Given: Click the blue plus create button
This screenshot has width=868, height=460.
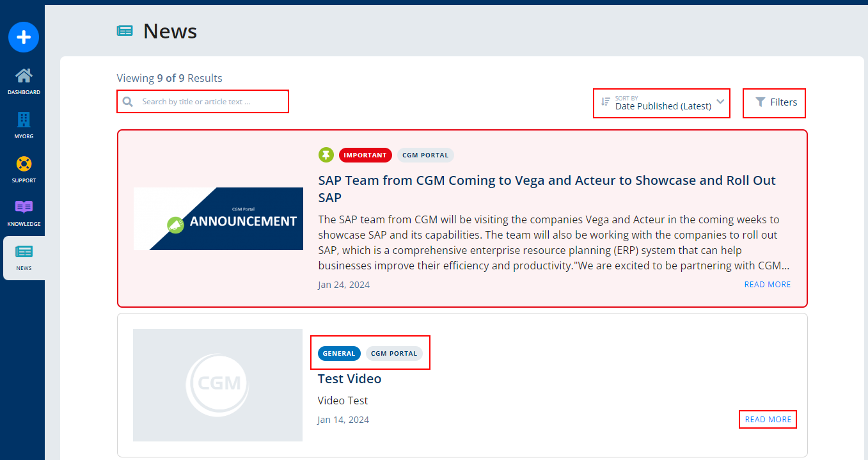Looking at the screenshot, I should click(24, 37).
